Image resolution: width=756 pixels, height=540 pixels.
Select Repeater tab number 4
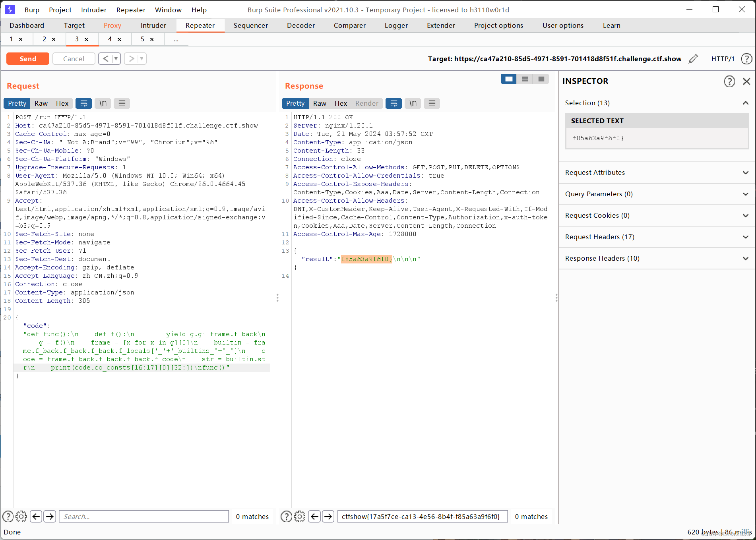(x=110, y=39)
